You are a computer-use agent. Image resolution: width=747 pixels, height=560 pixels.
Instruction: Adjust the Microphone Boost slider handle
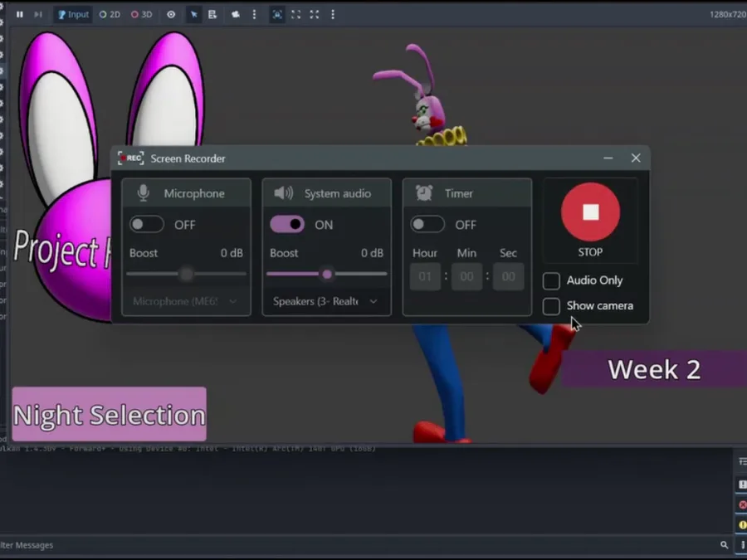[x=186, y=275]
